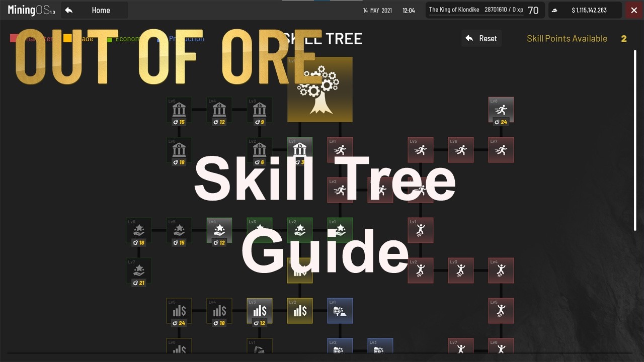Select the Lv1 blue production skill node

click(x=340, y=311)
